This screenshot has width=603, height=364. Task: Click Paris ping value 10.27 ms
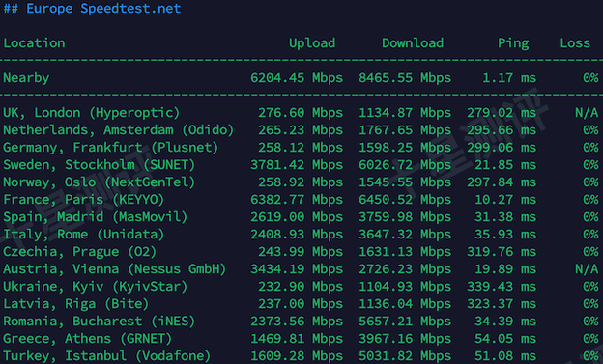point(505,200)
